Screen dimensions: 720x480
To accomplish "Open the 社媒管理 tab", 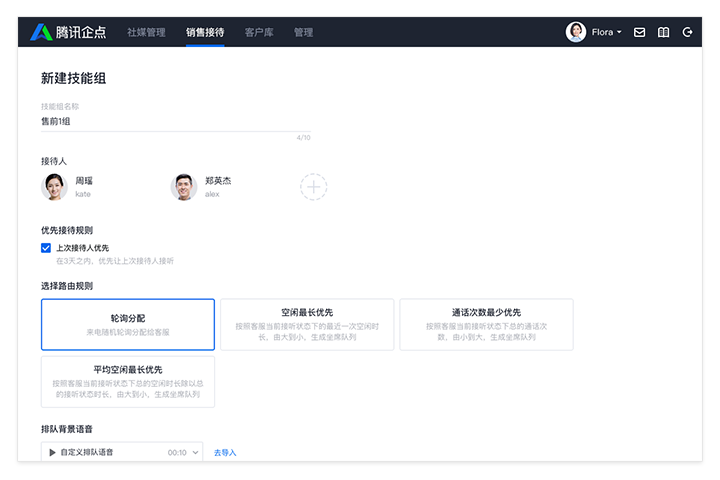I will 146,32.
